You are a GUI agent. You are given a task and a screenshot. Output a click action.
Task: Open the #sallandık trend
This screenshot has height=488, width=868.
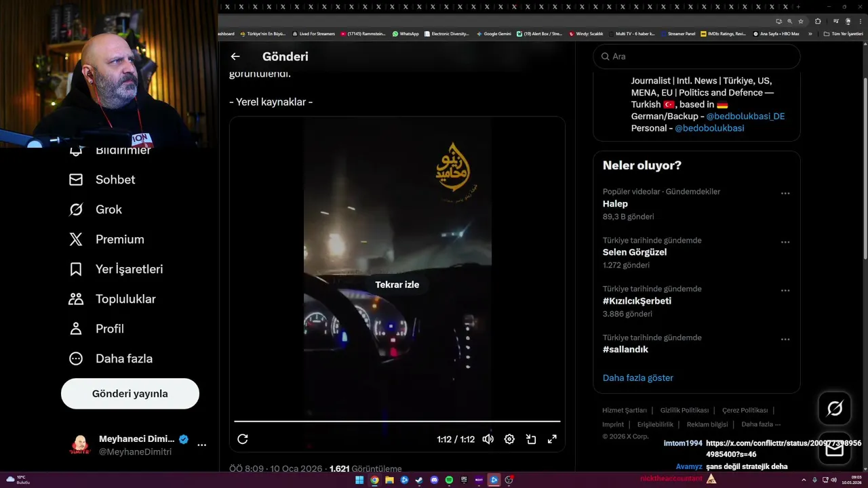pyautogui.click(x=625, y=350)
